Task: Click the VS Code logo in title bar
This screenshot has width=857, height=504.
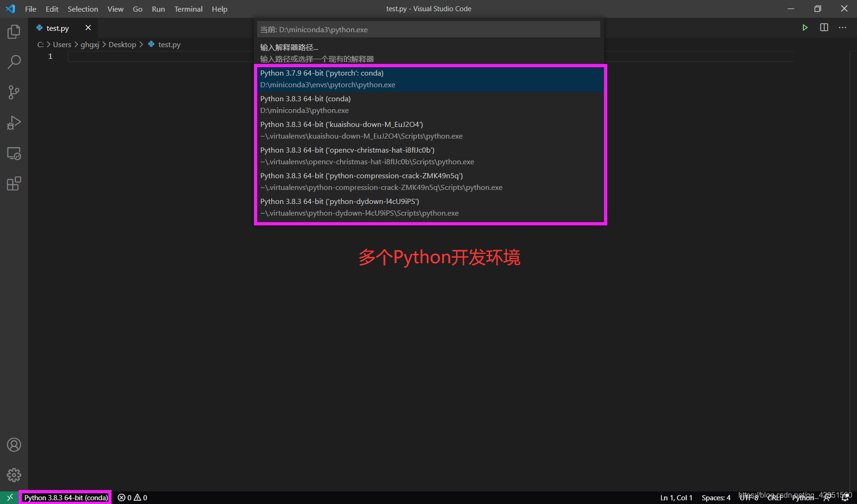Action: coord(10,9)
